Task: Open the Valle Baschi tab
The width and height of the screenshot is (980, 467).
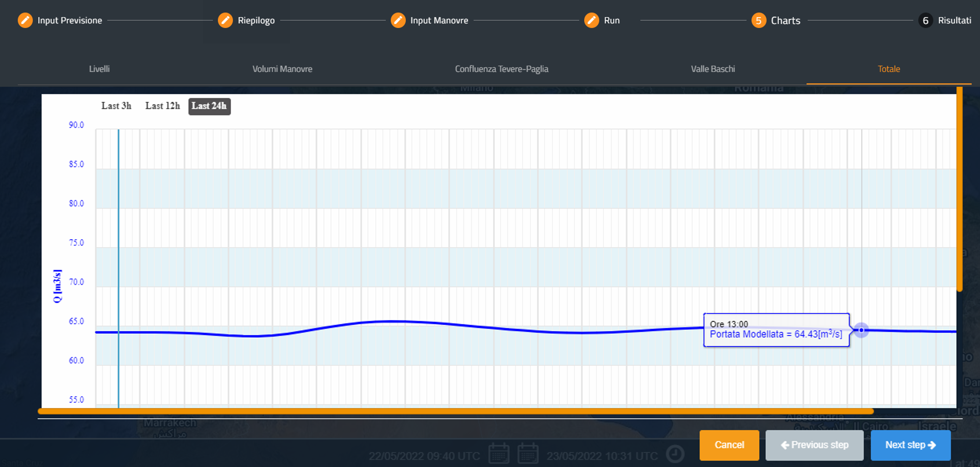Action: point(712,69)
